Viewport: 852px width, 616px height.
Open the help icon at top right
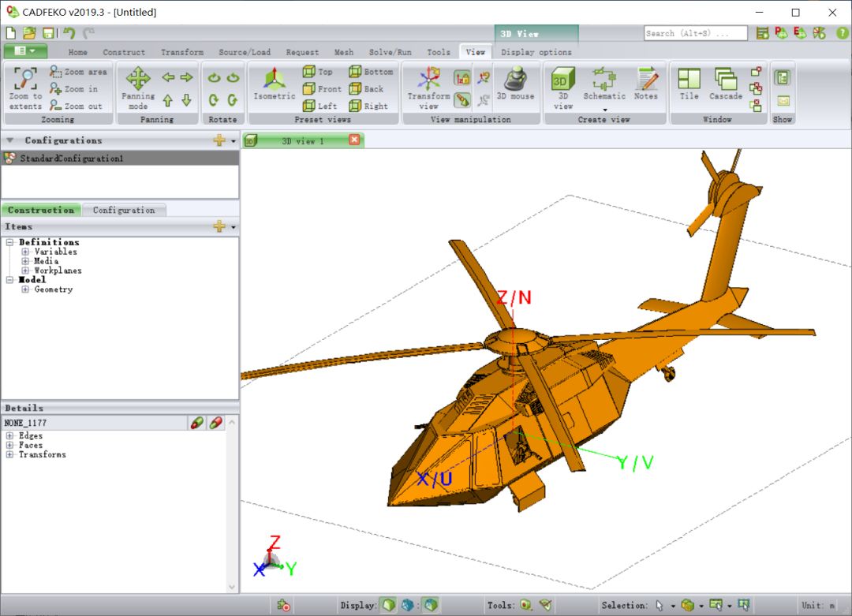point(842,33)
